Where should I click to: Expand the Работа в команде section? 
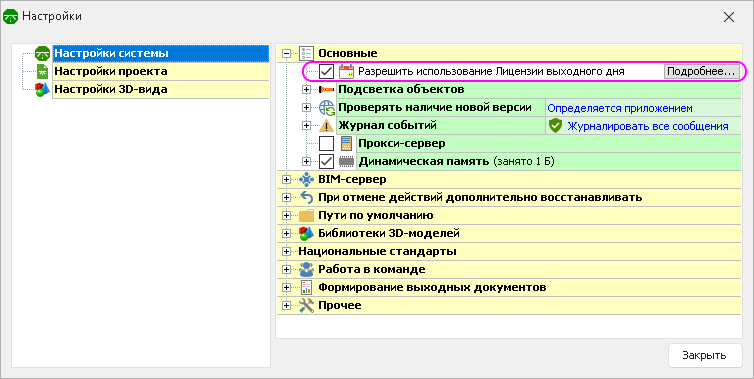click(287, 269)
